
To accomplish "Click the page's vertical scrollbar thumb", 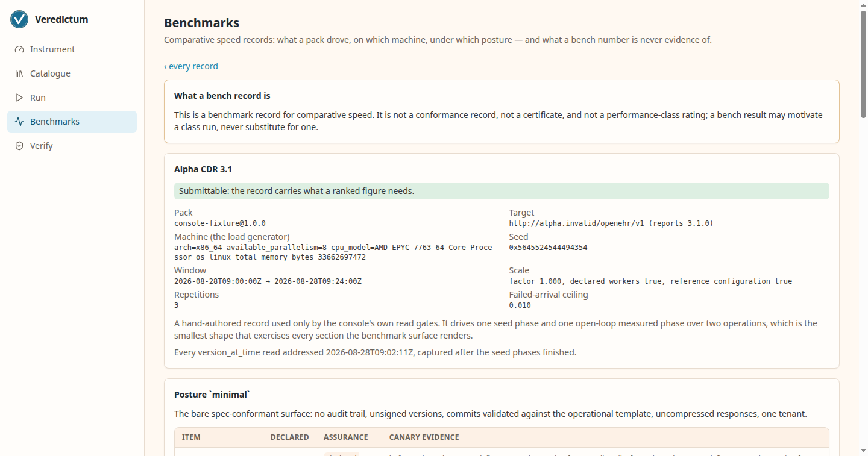I will click(x=863, y=63).
